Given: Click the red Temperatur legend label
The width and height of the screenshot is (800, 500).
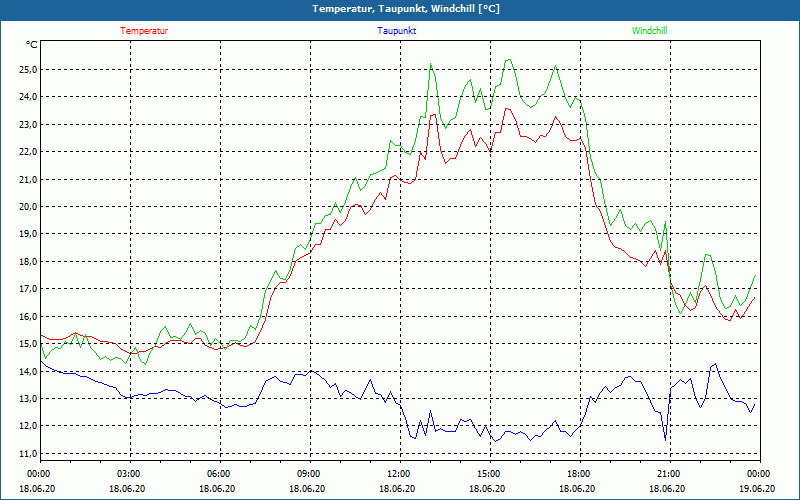Looking at the screenshot, I should [x=144, y=31].
